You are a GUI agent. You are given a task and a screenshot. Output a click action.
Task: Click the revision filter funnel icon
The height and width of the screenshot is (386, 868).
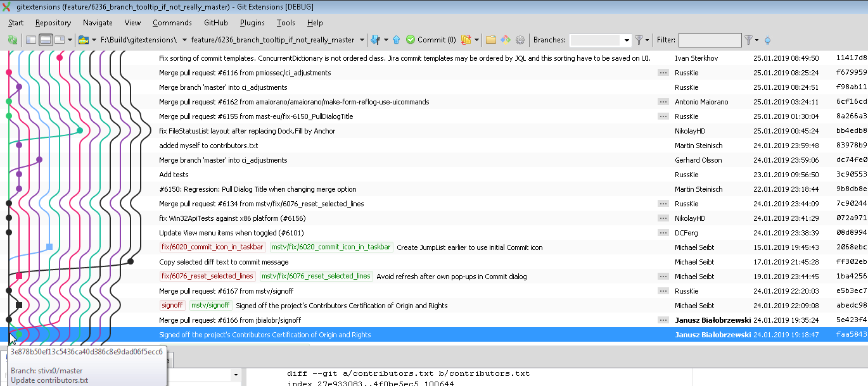[749, 40]
